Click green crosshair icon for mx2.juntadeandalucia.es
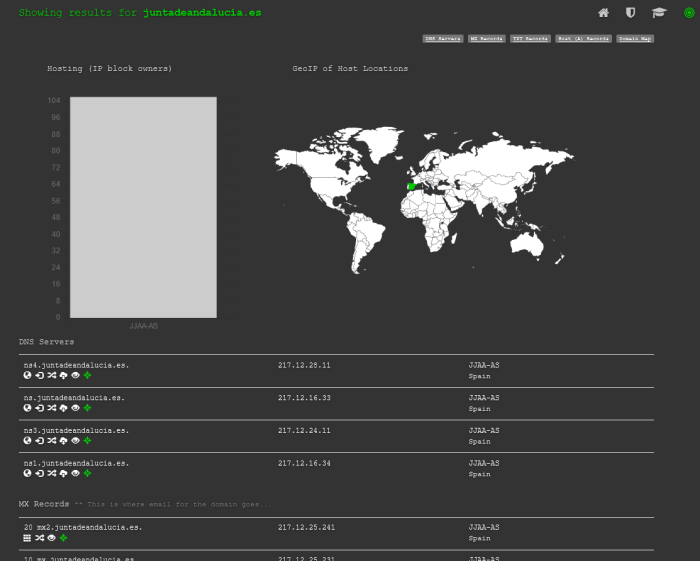This screenshot has height=561, width=700. click(x=63, y=538)
